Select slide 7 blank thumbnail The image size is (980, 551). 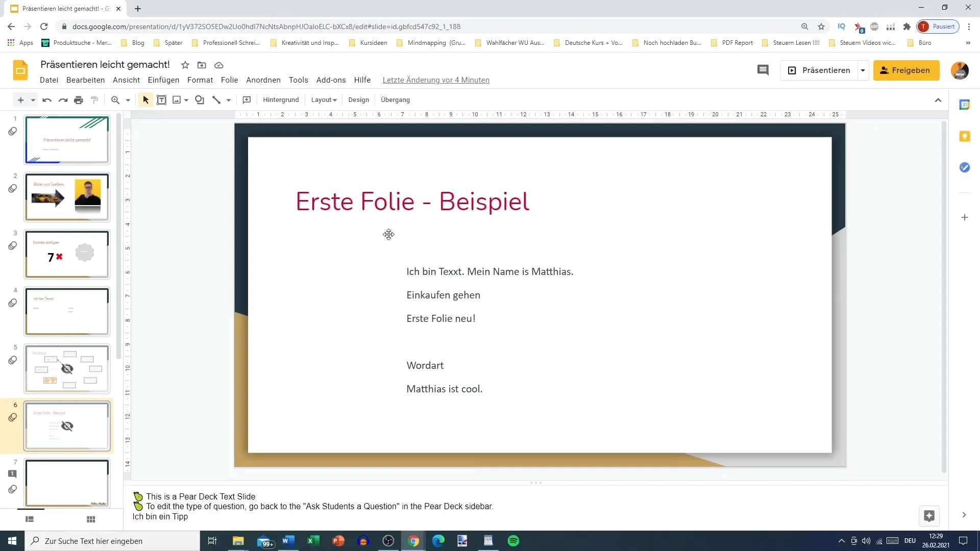(x=67, y=483)
